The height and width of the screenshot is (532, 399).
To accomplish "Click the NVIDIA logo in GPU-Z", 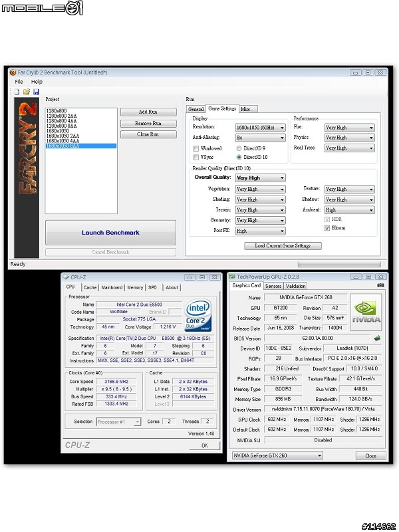I will coord(366,312).
